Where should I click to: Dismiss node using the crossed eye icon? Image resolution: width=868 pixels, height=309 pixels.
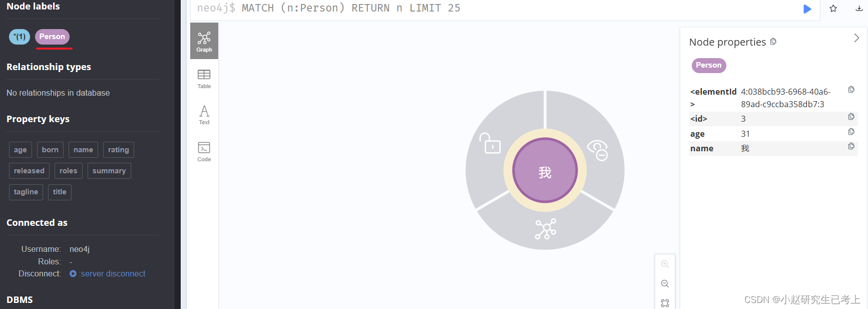click(598, 150)
